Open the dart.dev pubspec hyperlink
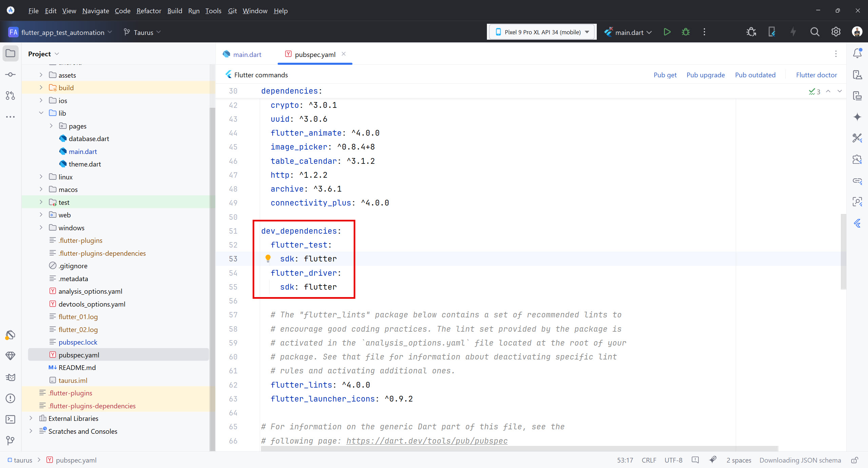This screenshot has height=468, width=868. pos(427,441)
